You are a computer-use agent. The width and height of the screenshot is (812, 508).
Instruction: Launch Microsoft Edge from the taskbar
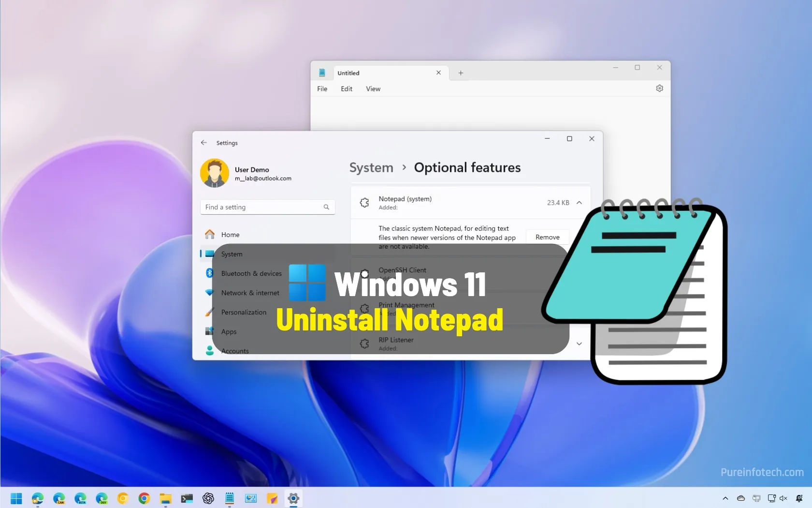(38, 498)
